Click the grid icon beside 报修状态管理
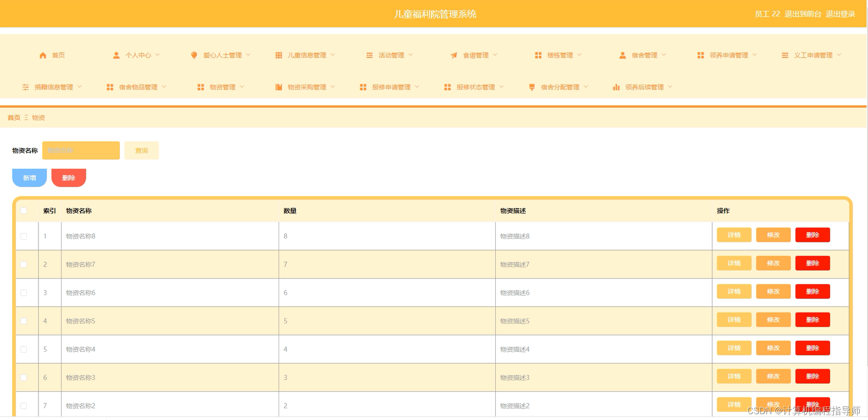Viewport: 868px width, 420px height. pos(447,87)
